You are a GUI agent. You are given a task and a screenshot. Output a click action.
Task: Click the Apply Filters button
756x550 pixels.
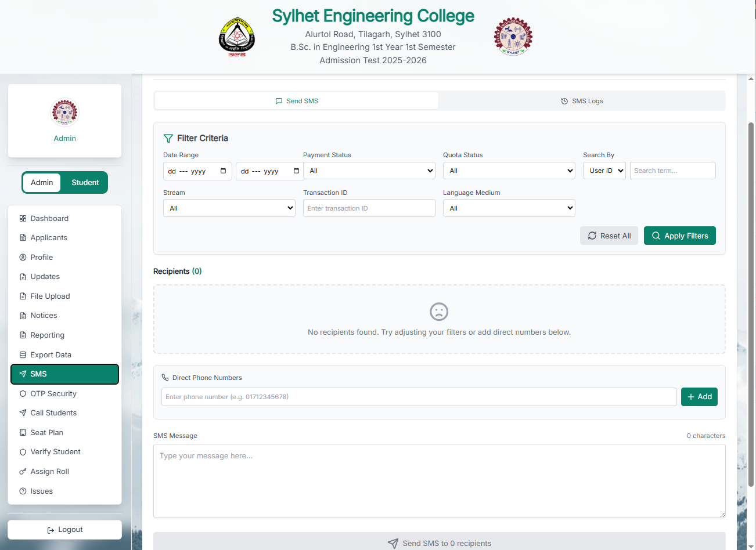680,236
